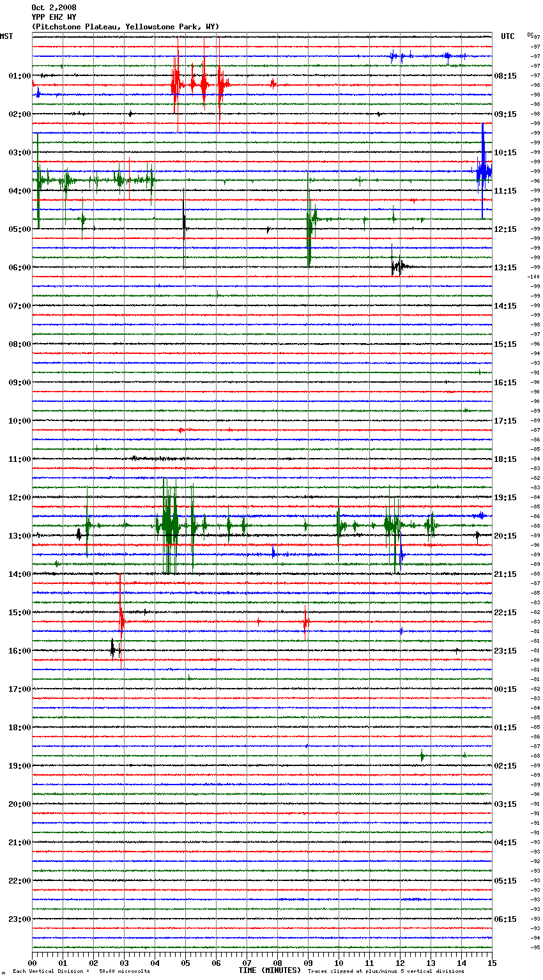Image resolution: width=543 pixels, height=980 pixels.
Task: Click the "-100" DC offset value
Action: tap(534, 277)
